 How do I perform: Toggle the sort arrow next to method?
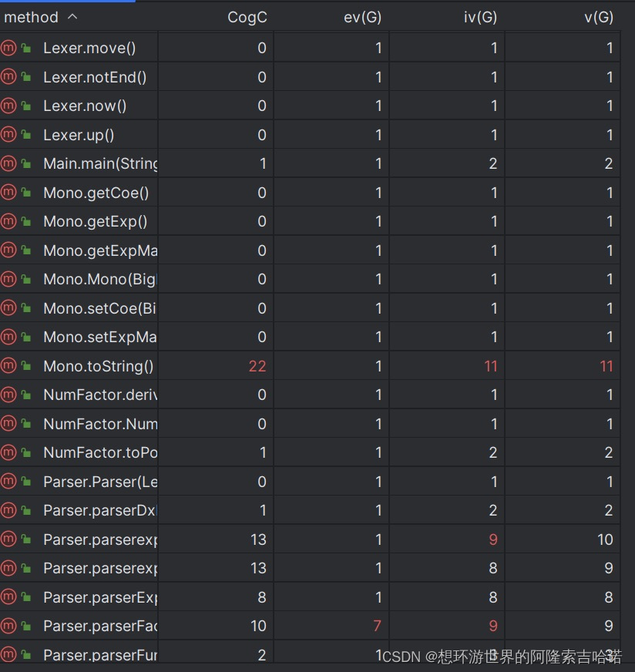73,17
